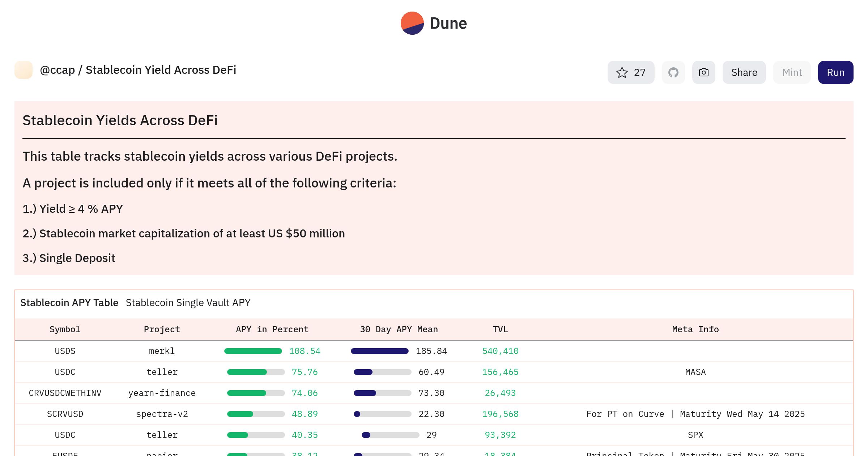Select TVL value 196,568
The height and width of the screenshot is (456, 868).
click(500, 414)
